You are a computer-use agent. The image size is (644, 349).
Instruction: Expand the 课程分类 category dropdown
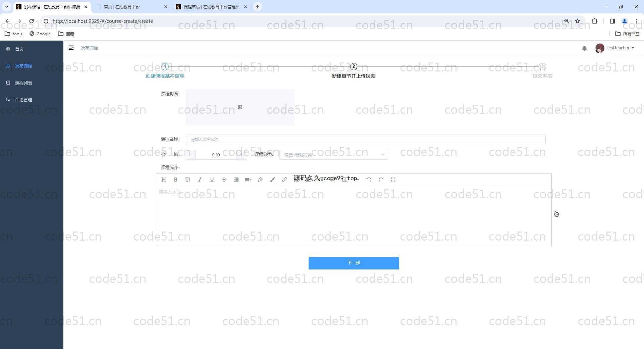[x=333, y=155]
